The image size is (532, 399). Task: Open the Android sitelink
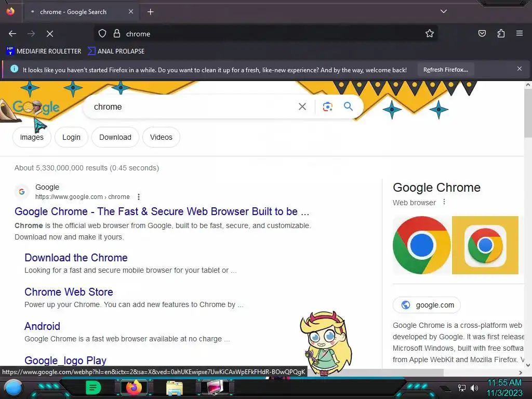coord(42,326)
